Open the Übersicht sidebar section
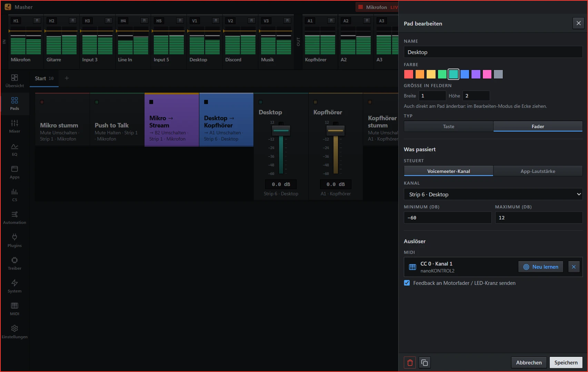 point(14,81)
